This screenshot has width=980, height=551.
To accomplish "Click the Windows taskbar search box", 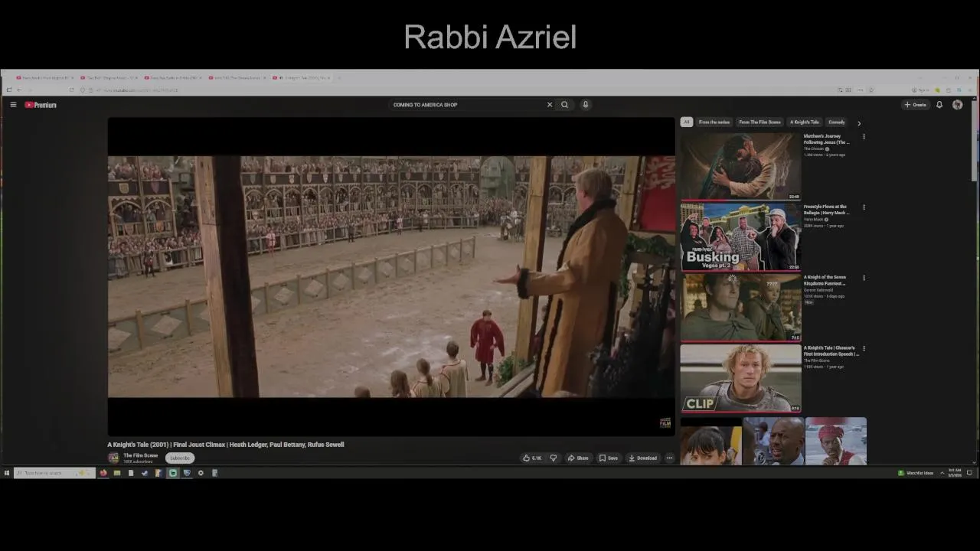I will point(54,473).
